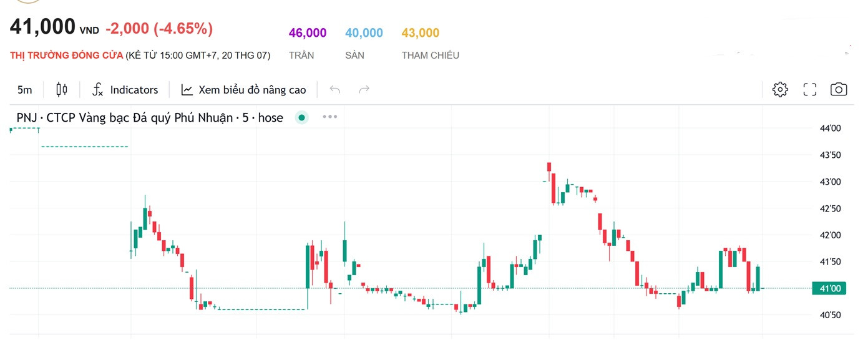Take a chart snapshot with camera icon
The height and width of the screenshot is (340, 868).
[839, 89]
